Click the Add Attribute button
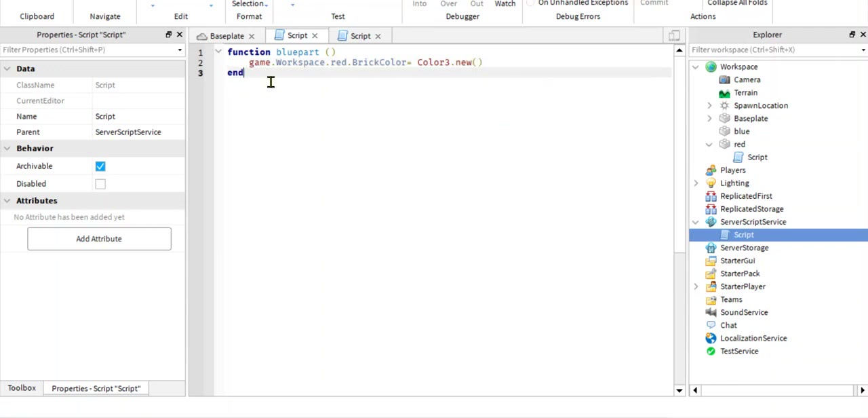 (99, 239)
